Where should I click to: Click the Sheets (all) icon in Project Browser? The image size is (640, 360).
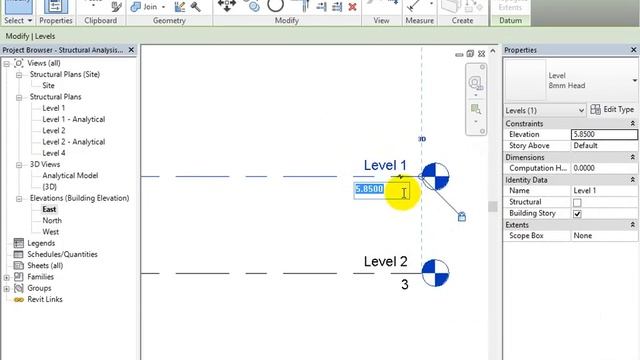coord(19,266)
